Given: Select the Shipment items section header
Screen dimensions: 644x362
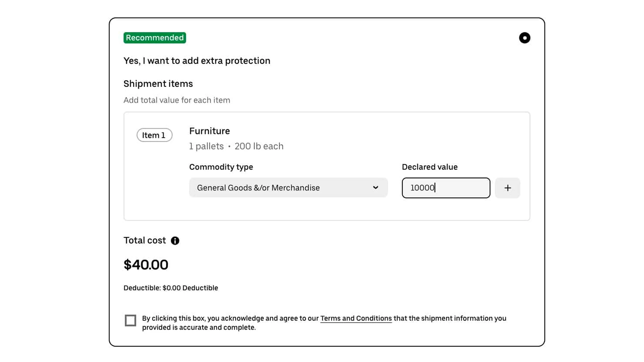Looking at the screenshot, I should coord(158,83).
